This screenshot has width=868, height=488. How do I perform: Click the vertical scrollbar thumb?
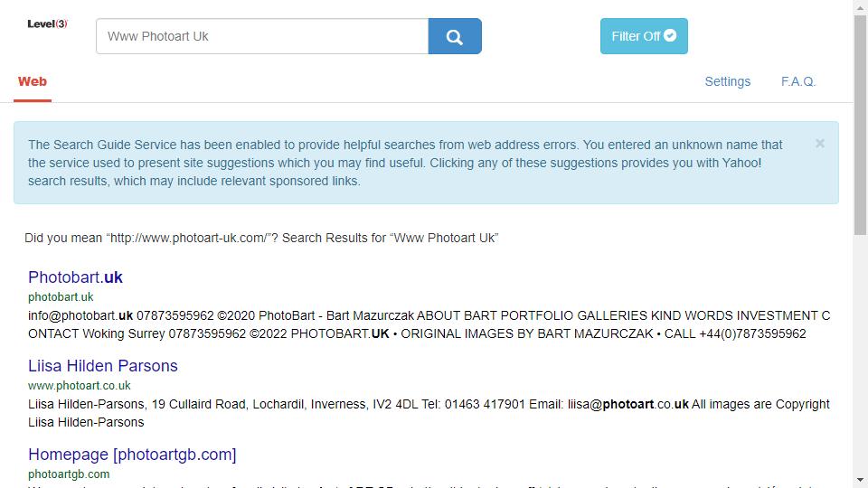(x=860, y=125)
